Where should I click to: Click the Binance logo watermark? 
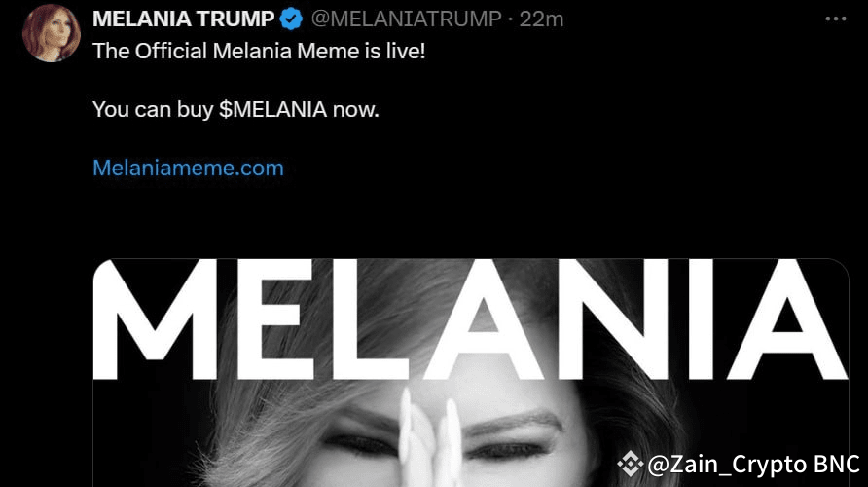[630, 464]
